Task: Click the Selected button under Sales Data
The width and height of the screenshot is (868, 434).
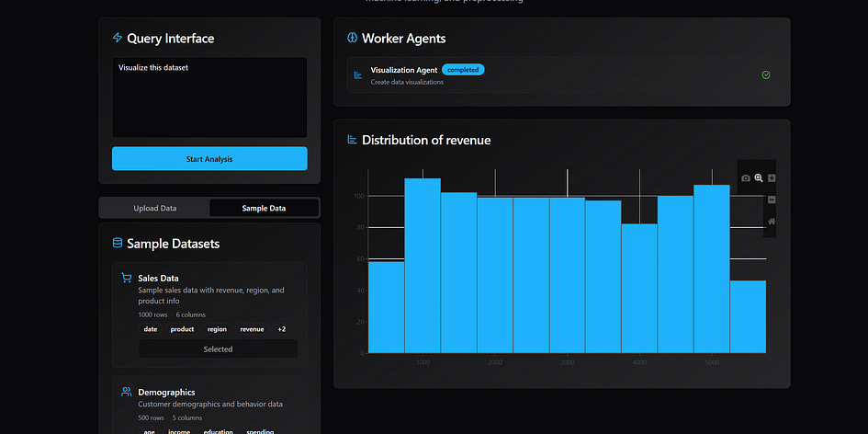Action: coord(218,349)
